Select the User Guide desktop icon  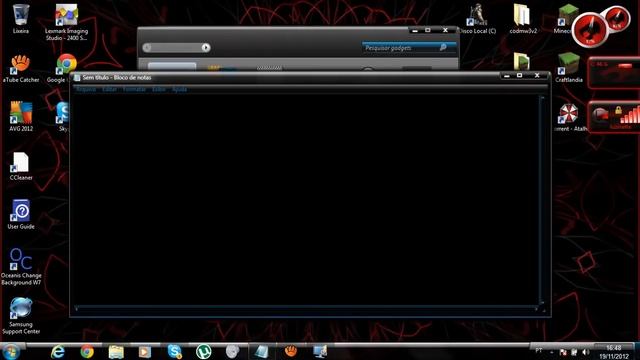pos(21,215)
